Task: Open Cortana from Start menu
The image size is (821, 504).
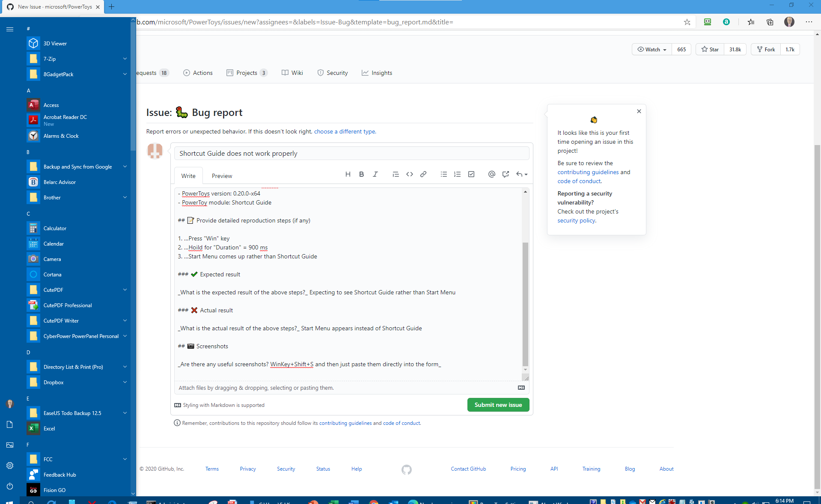Action: point(77,274)
